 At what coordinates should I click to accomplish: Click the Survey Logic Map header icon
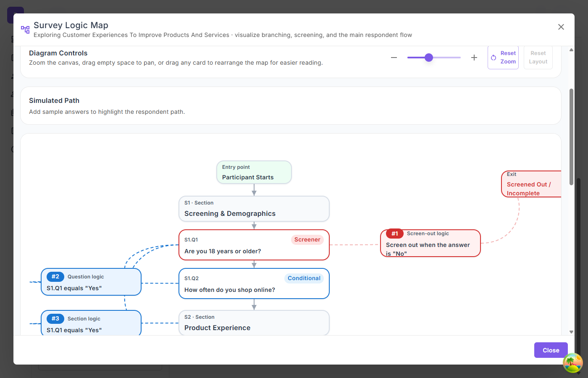tap(25, 29)
